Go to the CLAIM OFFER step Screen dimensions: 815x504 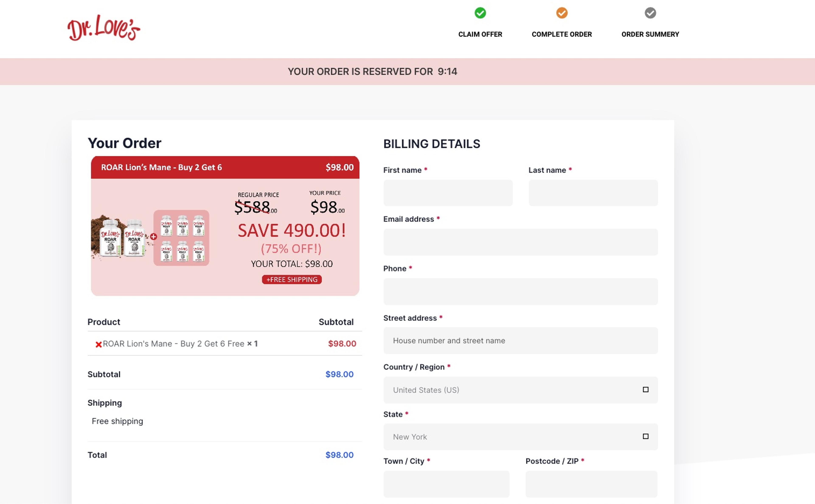[480, 34]
